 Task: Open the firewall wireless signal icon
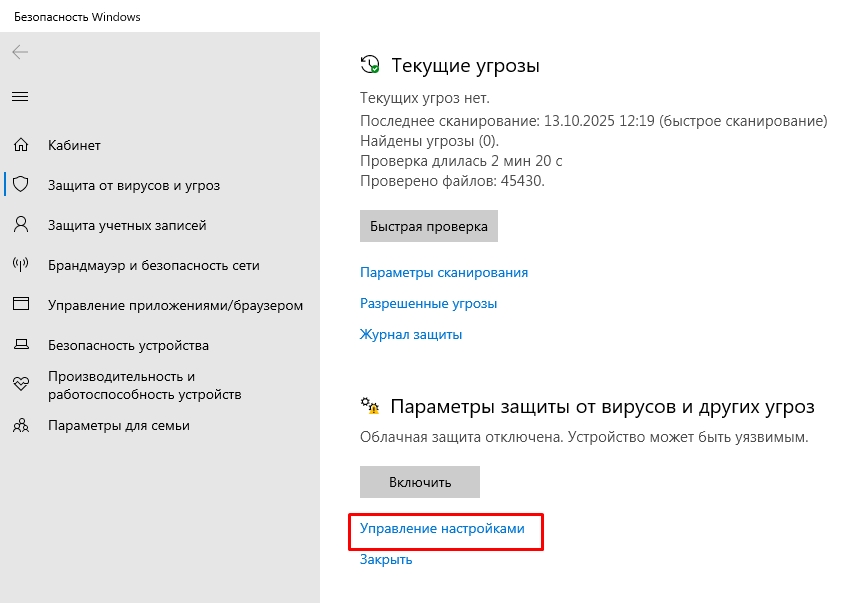(x=20, y=265)
